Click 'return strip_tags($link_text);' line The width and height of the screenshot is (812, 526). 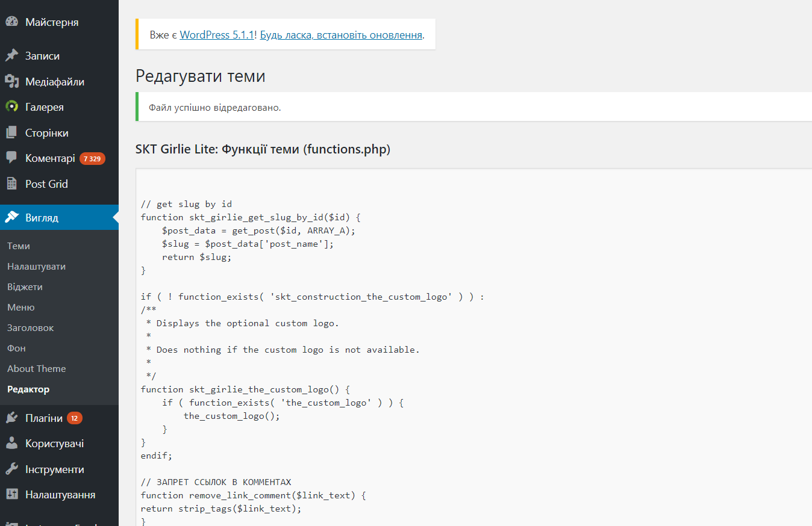pyautogui.click(x=221, y=509)
